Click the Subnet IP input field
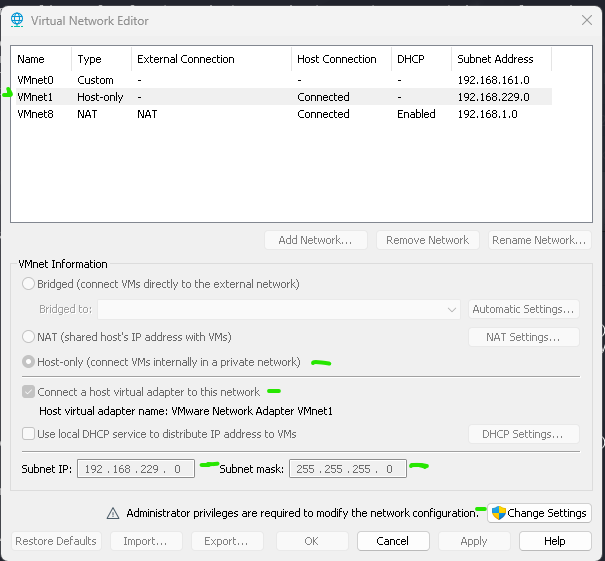This screenshot has height=561, width=605. [x=136, y=469]
